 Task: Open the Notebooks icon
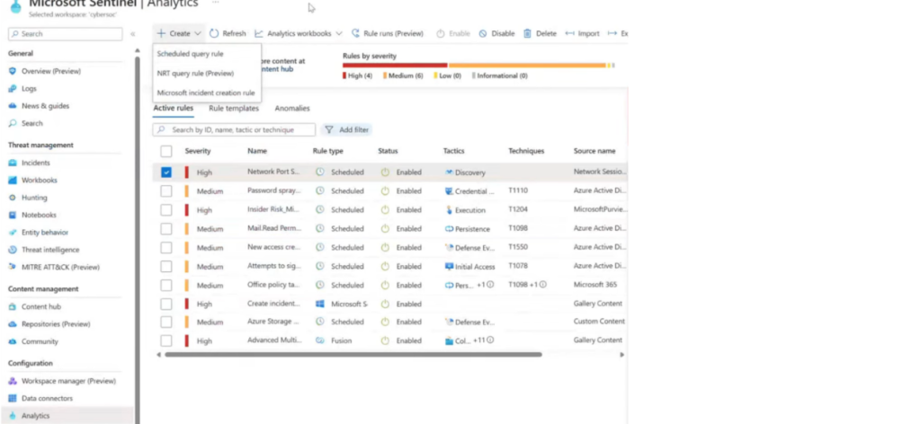click(12, 215)
